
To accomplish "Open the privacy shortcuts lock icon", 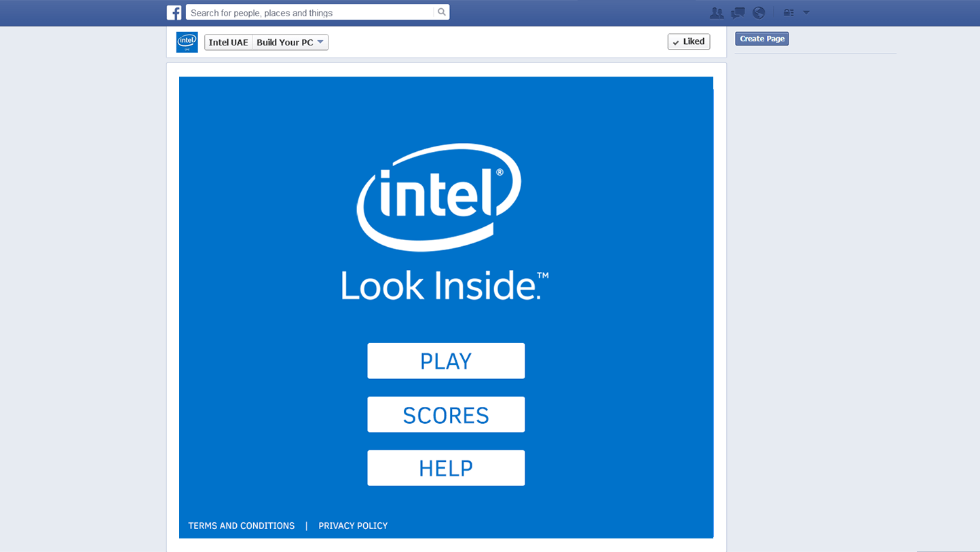I will pos(789,12).
